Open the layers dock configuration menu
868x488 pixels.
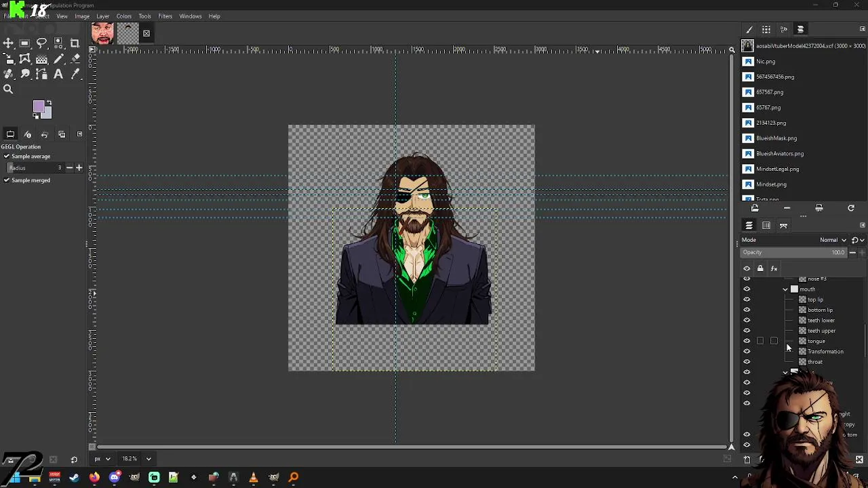[x=863, y=226]
